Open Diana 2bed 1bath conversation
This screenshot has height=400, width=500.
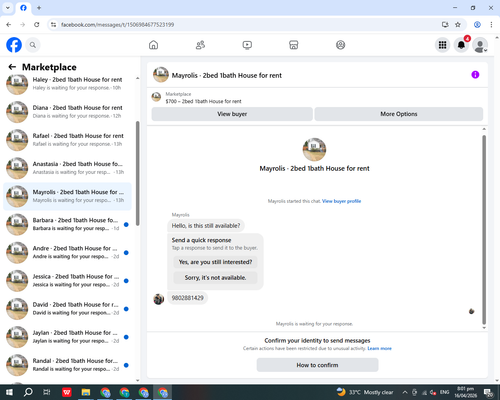pos(68,112)
